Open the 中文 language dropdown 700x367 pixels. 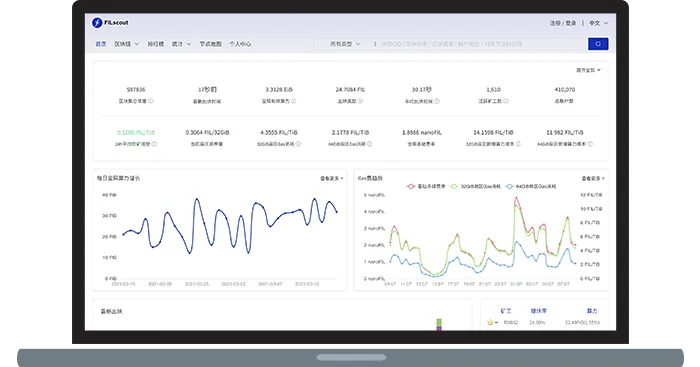click(598, 23)
